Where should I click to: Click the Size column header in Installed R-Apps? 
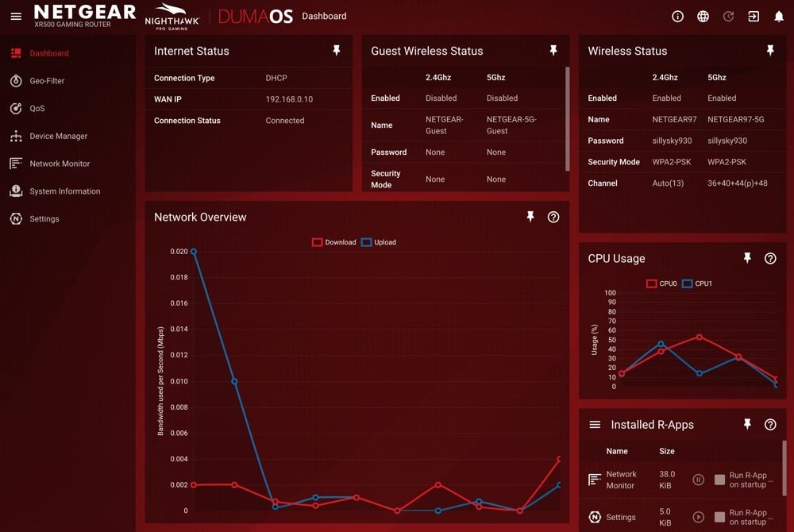(x=666, y=451)
